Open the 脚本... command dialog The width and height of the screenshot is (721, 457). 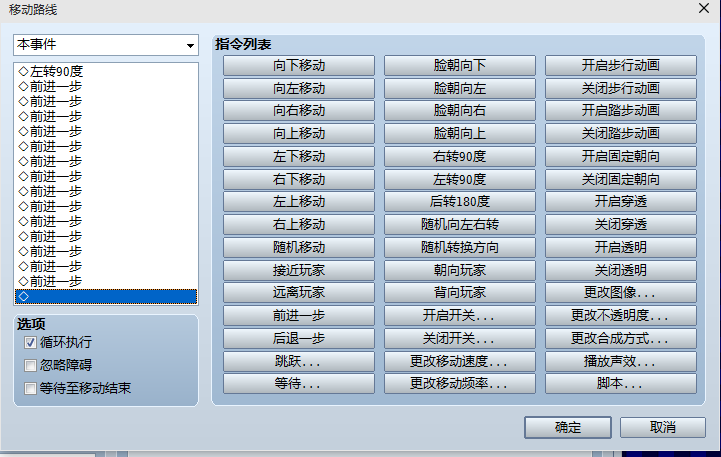tap(621, 383)
